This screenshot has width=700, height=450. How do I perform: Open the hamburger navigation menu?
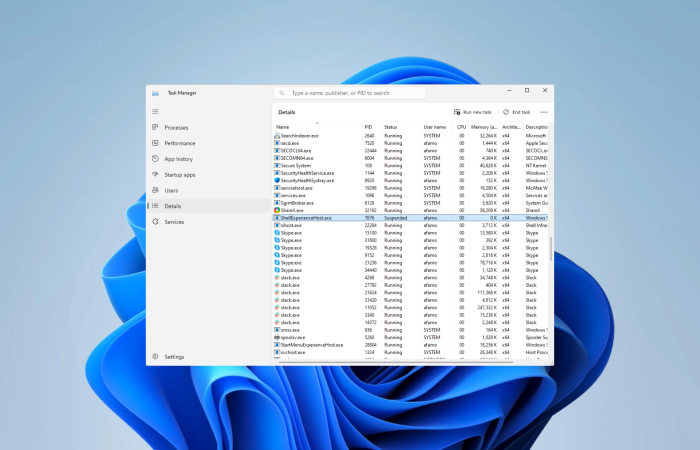[x=155, y=112]
